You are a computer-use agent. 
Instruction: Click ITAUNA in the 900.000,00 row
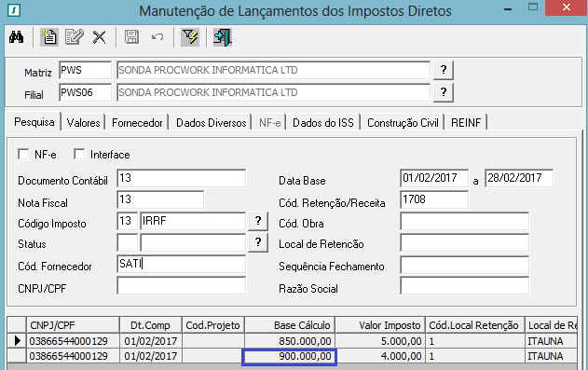pos(545,356)
